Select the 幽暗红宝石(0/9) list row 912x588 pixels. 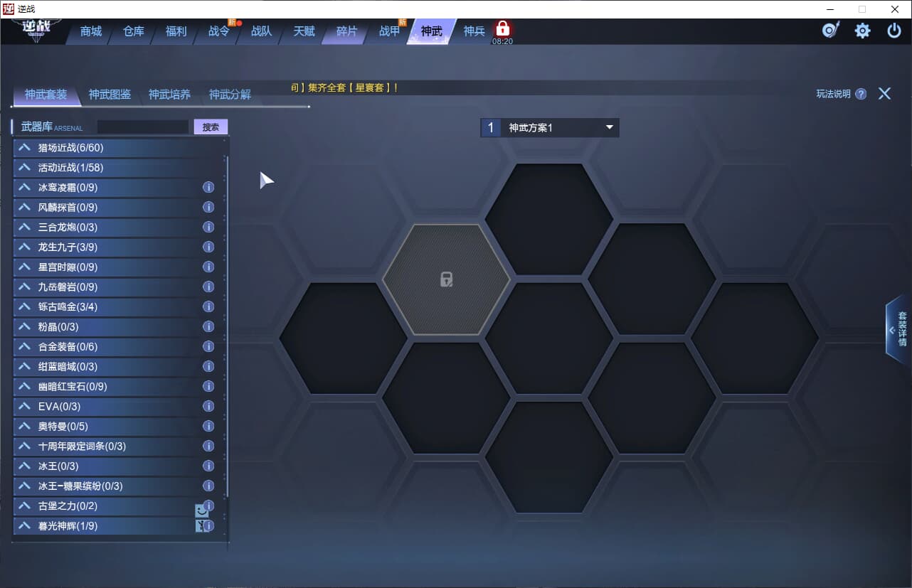pyautogui.click(x=119, y=387)
